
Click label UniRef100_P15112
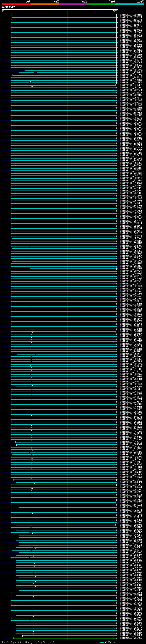click(x=131, y=517)
